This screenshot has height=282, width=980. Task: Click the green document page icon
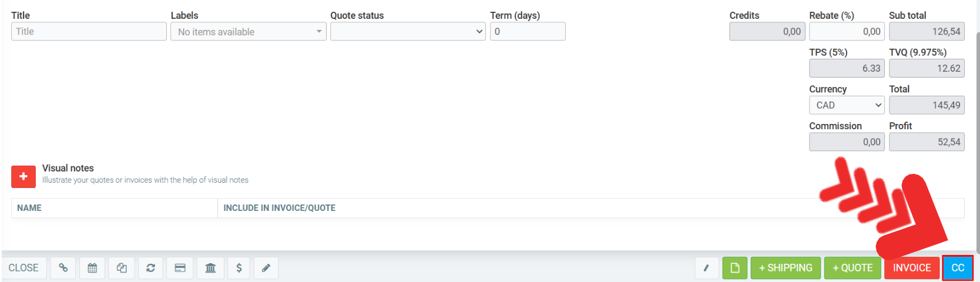click(734, 268)
